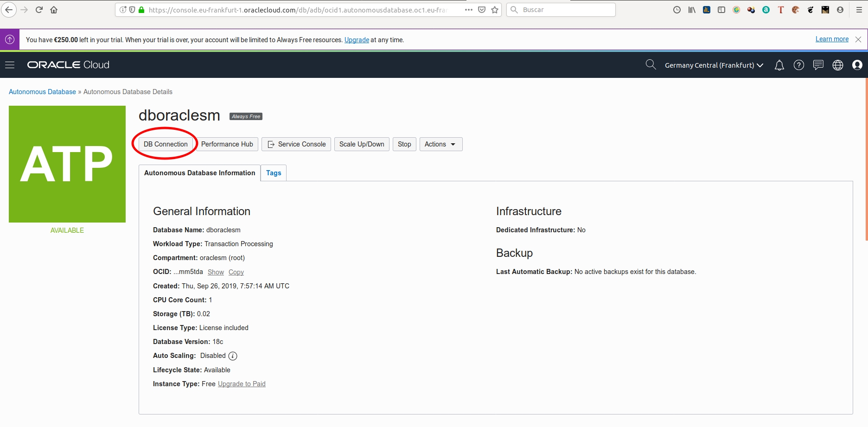Click the 'Always Free' badge
Image resolution: width=868 pixels, height=427 pixels.
(x=246, y=116)
